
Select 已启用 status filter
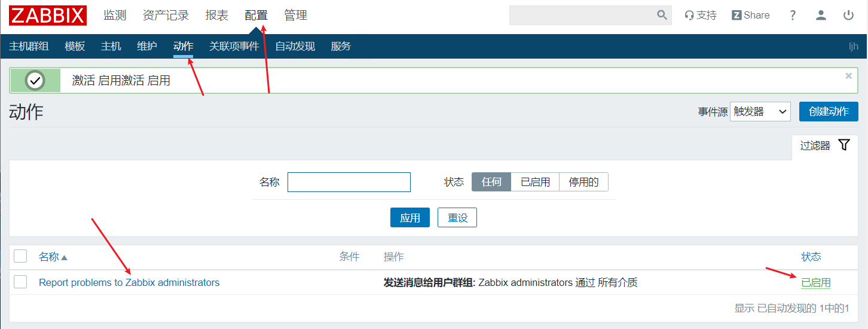(x=535, y=182)
